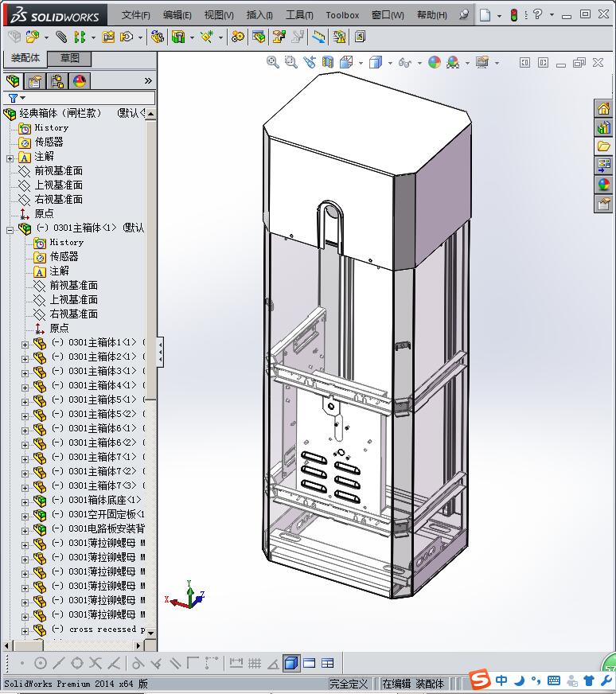Open the Apply Scene dropdown arrow
This screenshot has width=616, height=694.
click(x=467, y=64)
